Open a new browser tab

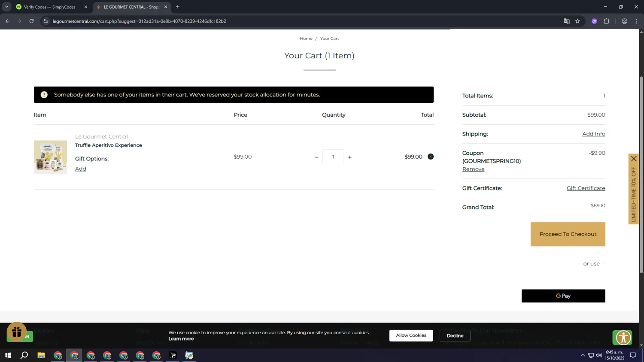point(178,7)
